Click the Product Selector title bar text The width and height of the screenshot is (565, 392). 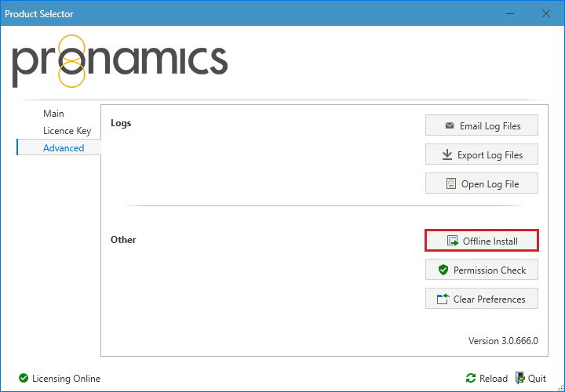[x=41, y=13]
